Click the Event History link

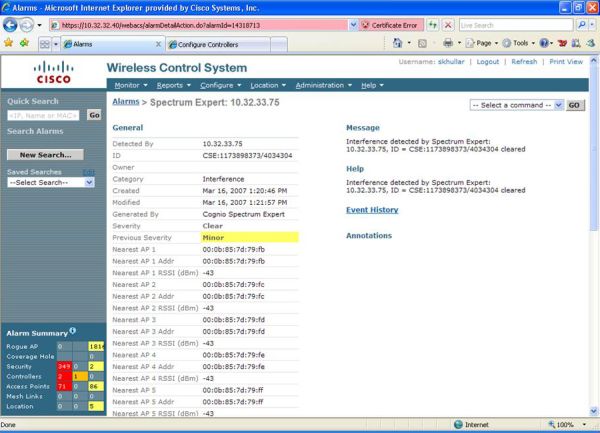(372, 210)
